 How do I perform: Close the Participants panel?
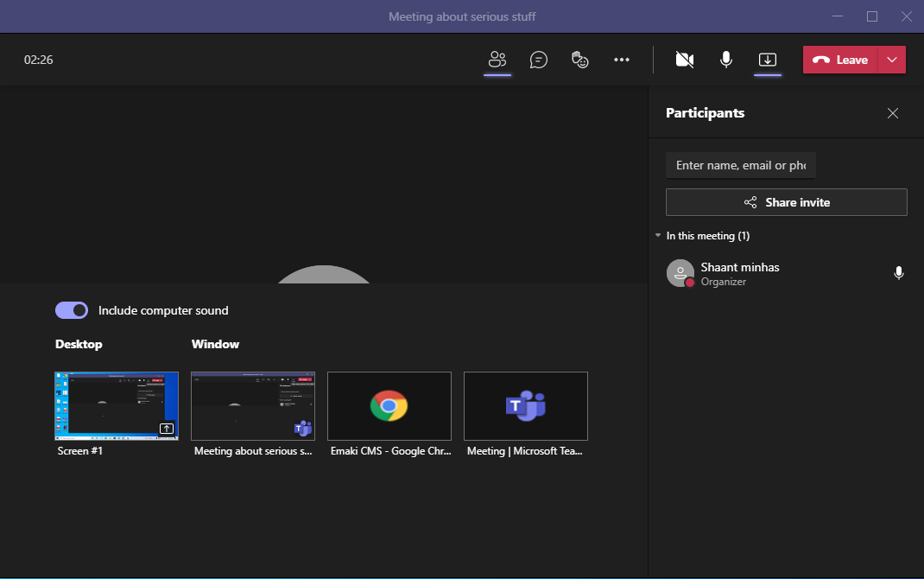pyautogui.click(x=893, y=113)
